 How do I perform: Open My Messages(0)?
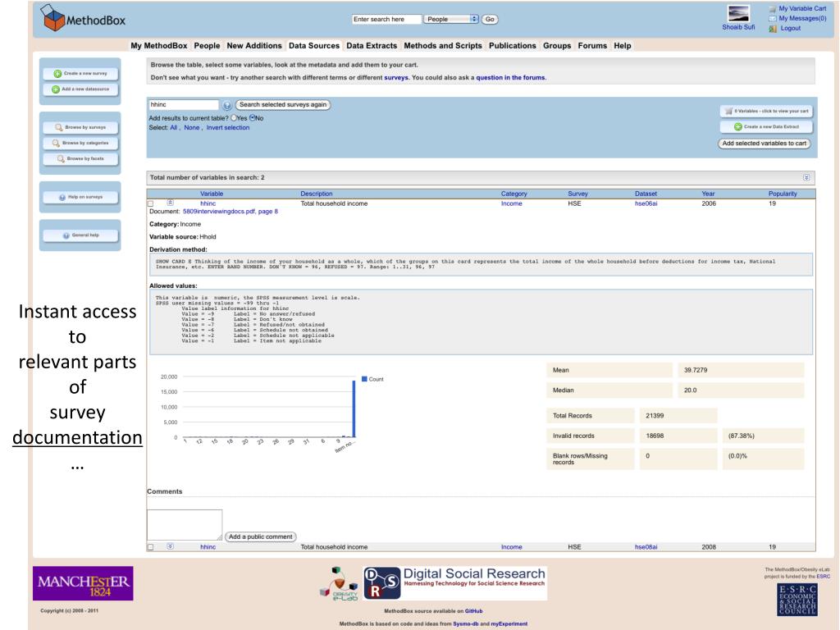tap(802, 18)
